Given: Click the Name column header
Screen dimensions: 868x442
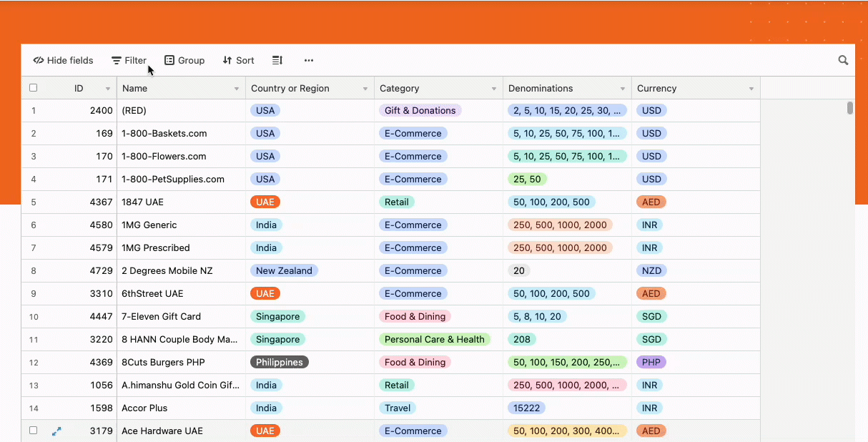Looking at the screenshot, I should coord(181,89).
